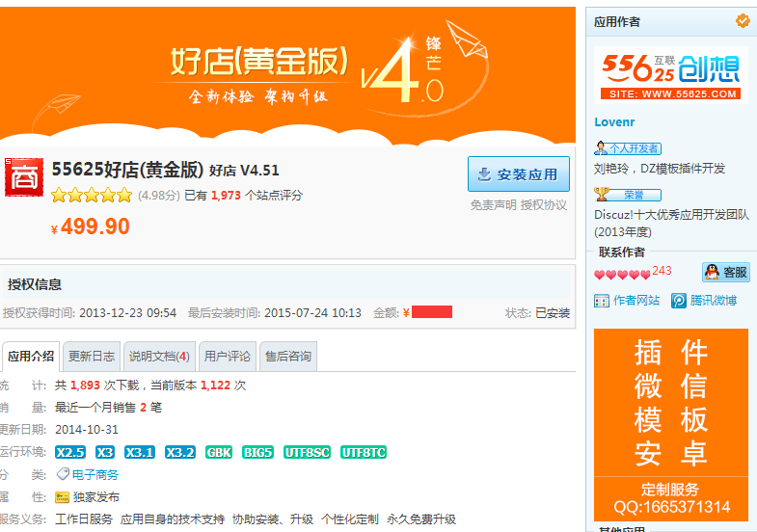Screen dimensions: 757x532
Task: Click the 定制服务 QQ:1665371314 text
Action: point(670,498)
